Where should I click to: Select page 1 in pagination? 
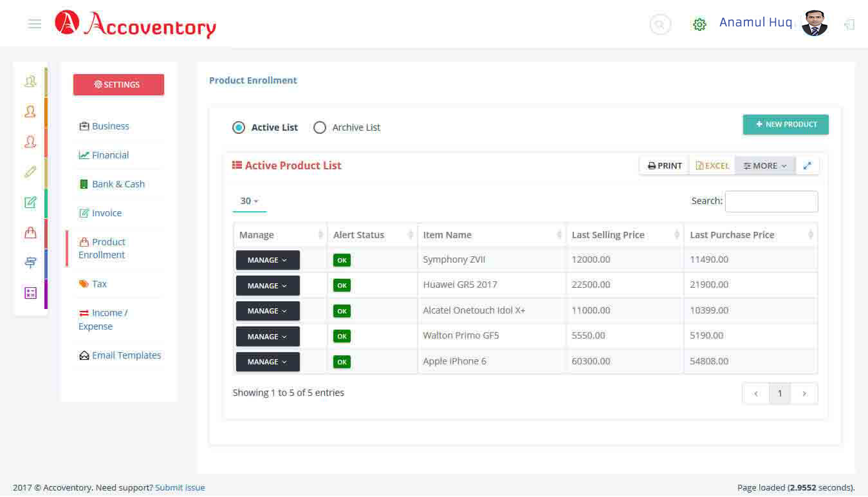click(780, 393)
